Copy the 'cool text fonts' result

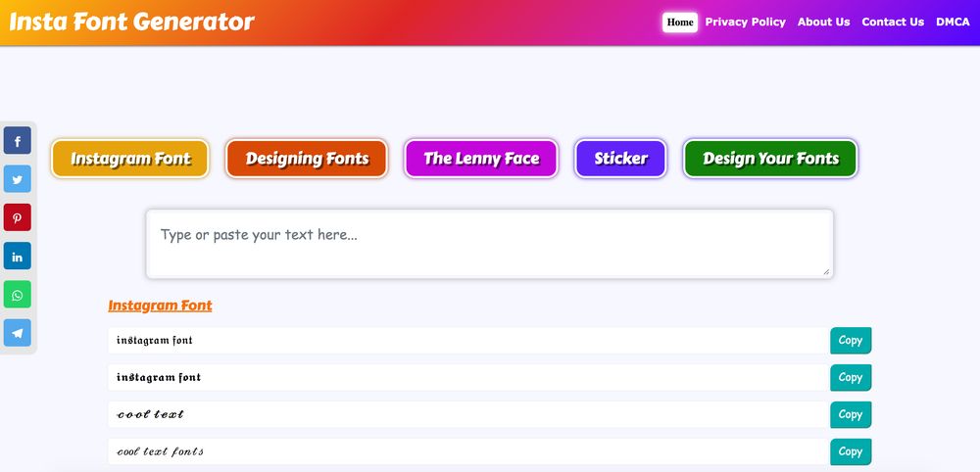[x=851, y=451]
